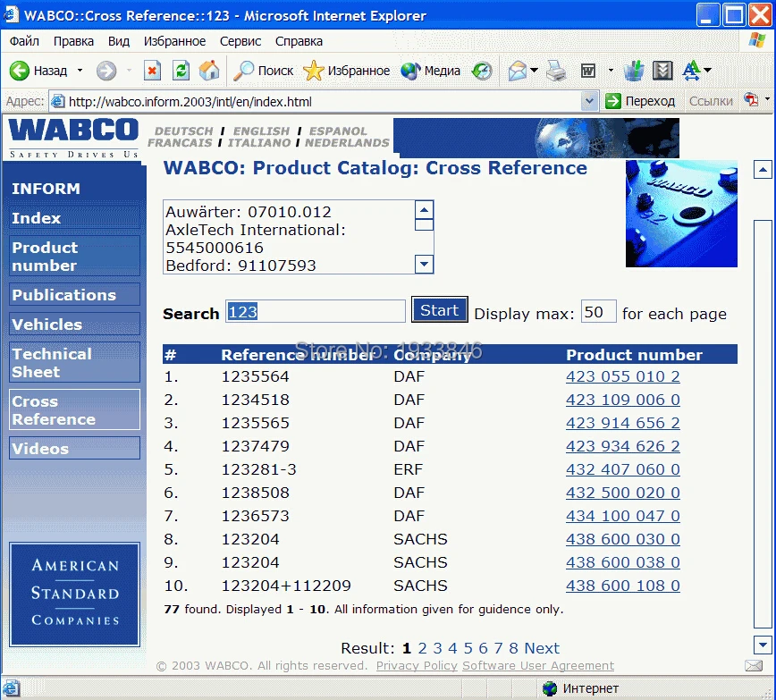Open Publications sidebar item
Viewport: 776px width, 700px height.
tap(74, 294)
